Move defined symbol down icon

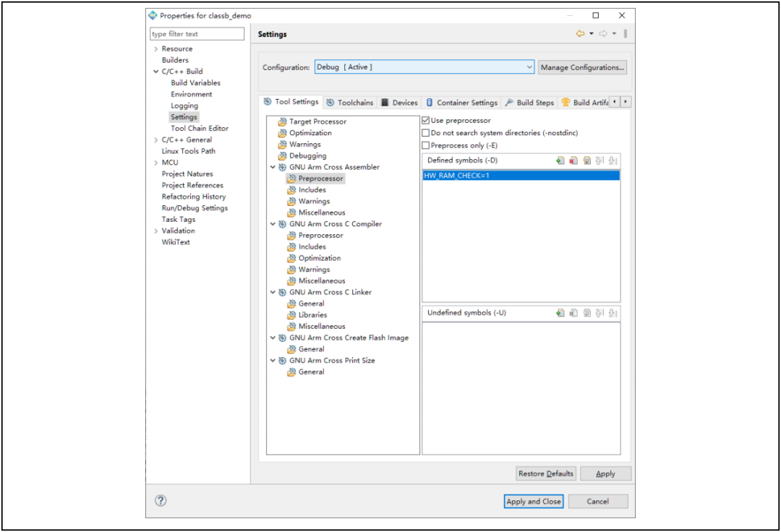tap(613, 160)
